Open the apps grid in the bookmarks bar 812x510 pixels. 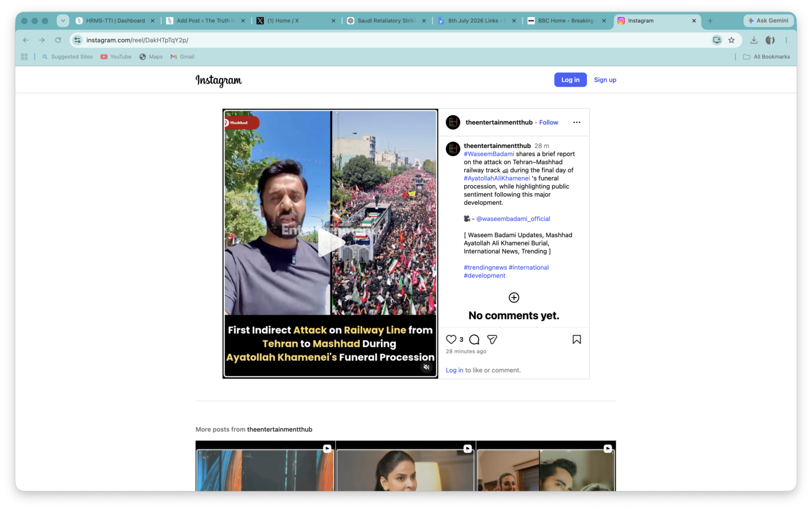(24, 57)
